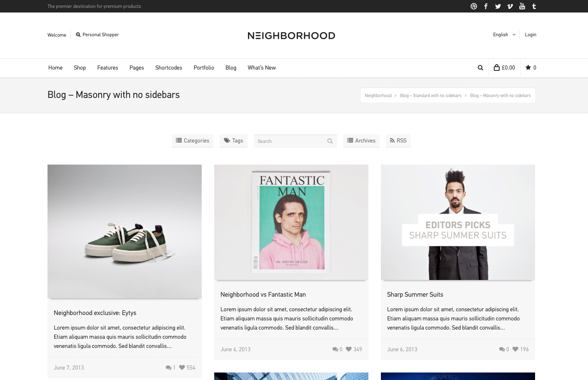Click the Facebook icon in top bar

click(x=485, y=6)
